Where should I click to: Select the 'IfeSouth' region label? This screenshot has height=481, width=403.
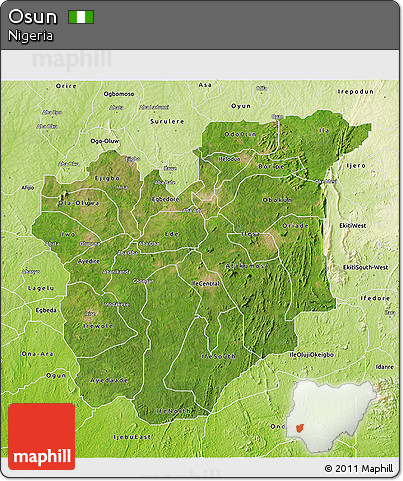point(219,356)
